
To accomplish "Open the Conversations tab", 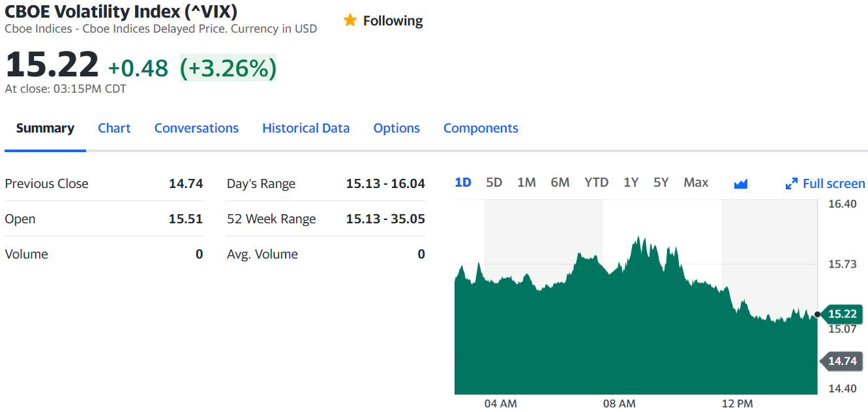I will coord(196,128).
